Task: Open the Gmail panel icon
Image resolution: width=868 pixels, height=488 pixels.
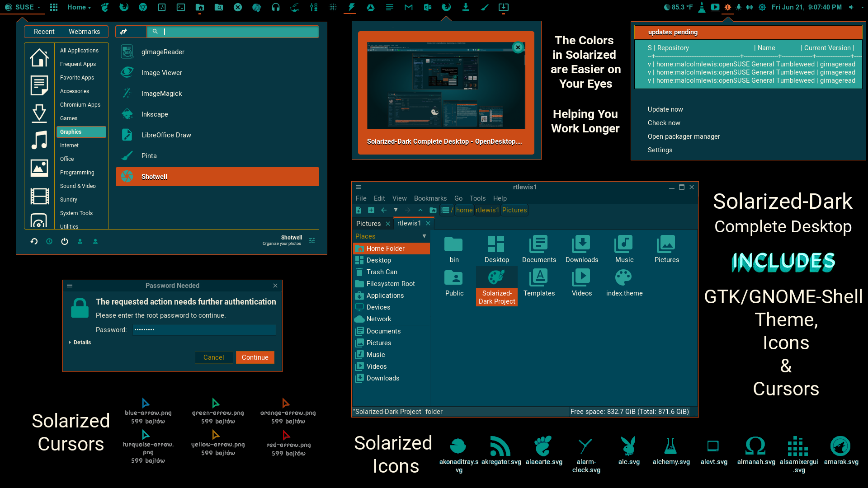Action: pyautogui.click(x=409, y=7)
